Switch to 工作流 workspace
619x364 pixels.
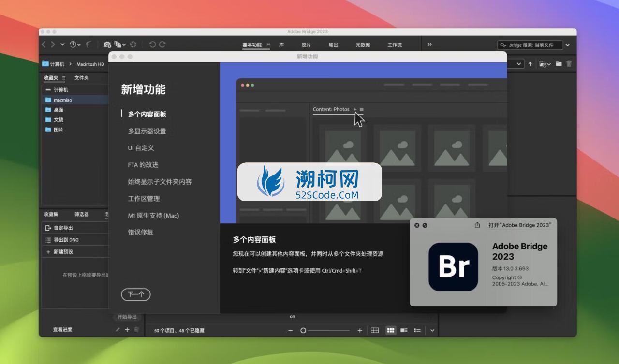pyautogui.click(x=395, y=45)
